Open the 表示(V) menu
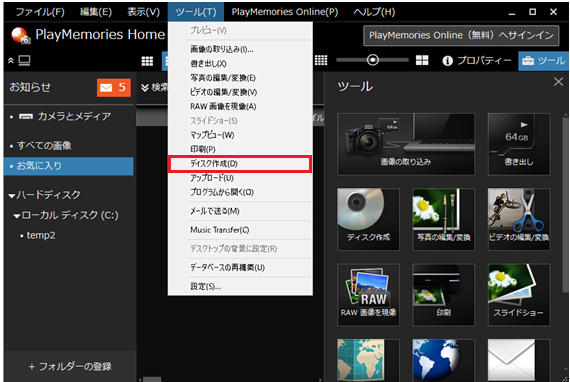This screenshot has width=570, height=382. (x=144, y=12)
